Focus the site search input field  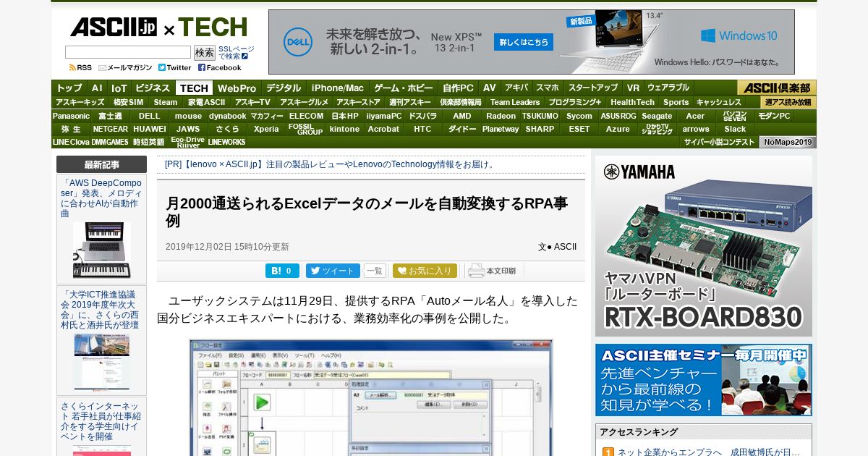[x=128, y=52]
